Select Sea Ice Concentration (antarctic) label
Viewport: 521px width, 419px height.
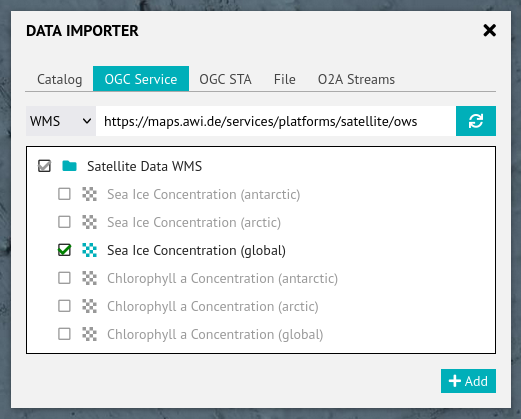tap(204, 194)
